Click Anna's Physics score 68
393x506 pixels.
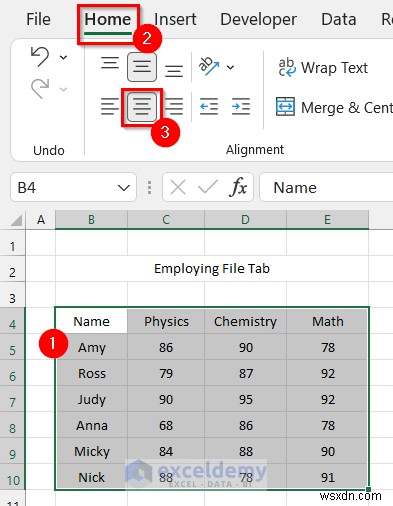166,425
